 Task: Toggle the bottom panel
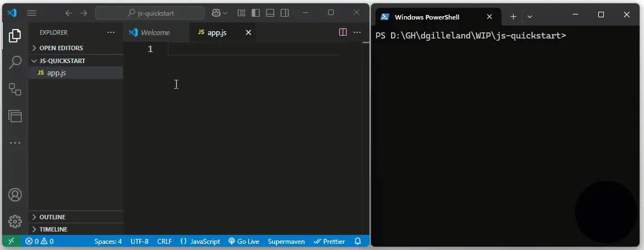tap(270, 13)
